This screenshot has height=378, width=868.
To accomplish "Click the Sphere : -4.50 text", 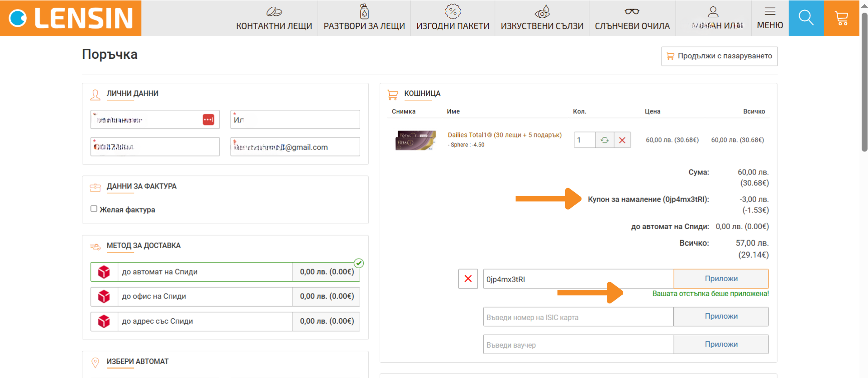I will point(466,145).
